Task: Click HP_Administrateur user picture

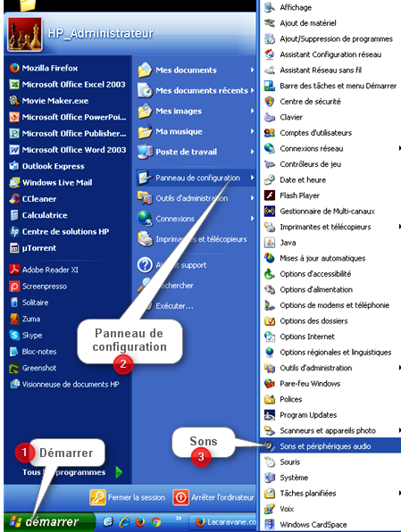Action: (25, 34)
